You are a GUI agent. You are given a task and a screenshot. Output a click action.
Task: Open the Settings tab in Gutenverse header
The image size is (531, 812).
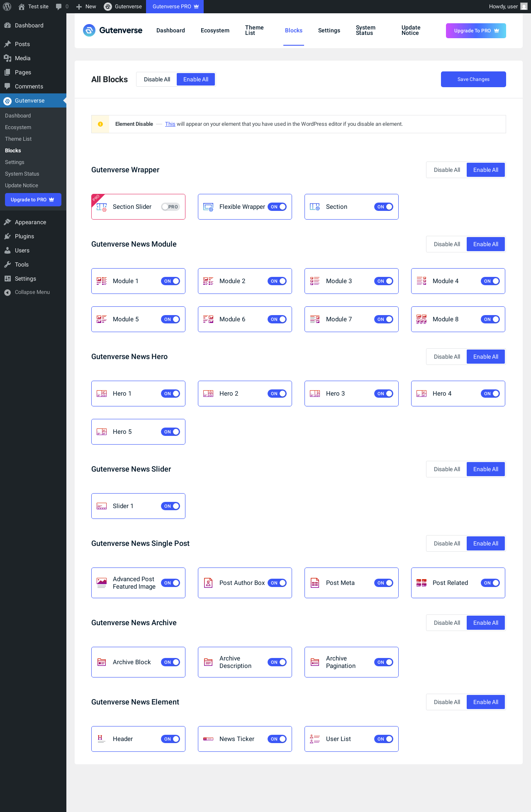329,30
